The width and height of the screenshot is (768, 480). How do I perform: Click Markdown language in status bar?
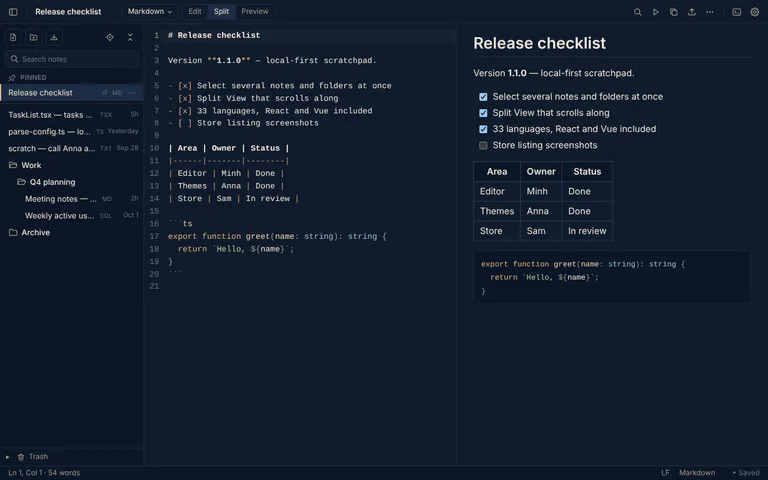[696, 473]
